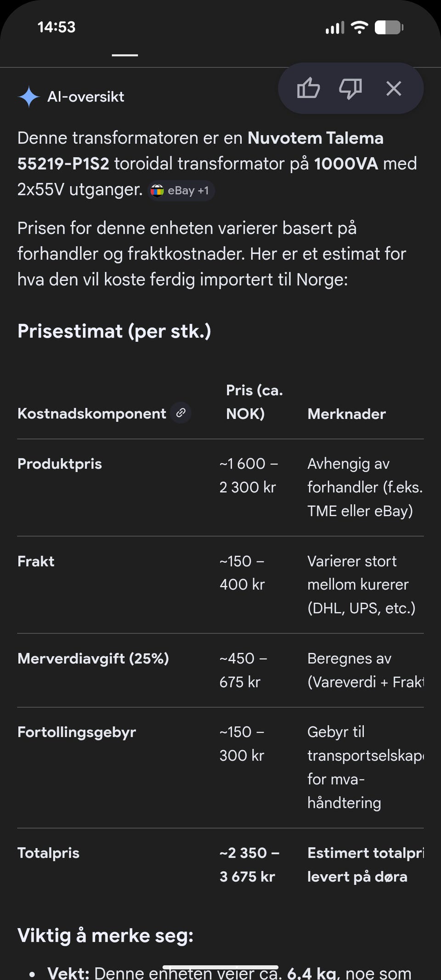441x980 pixels.
Task: Tap the Prisestimat (per stk.) heading
Action: pyautogui.click(x=114, y=331)
